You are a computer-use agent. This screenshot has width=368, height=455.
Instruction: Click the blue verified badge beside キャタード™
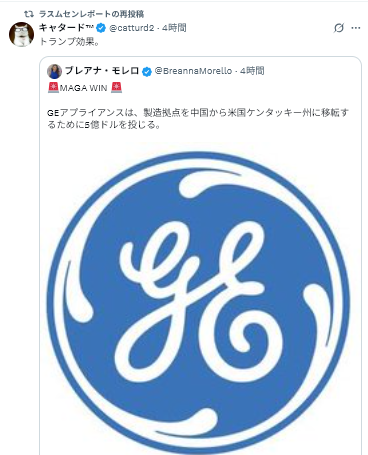click(x=101, y=28)
